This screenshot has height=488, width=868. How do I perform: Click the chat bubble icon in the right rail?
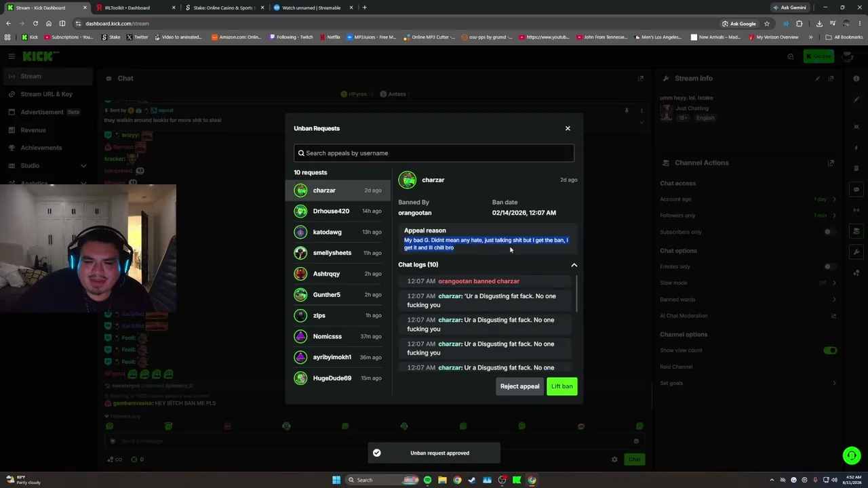[856, 190]
